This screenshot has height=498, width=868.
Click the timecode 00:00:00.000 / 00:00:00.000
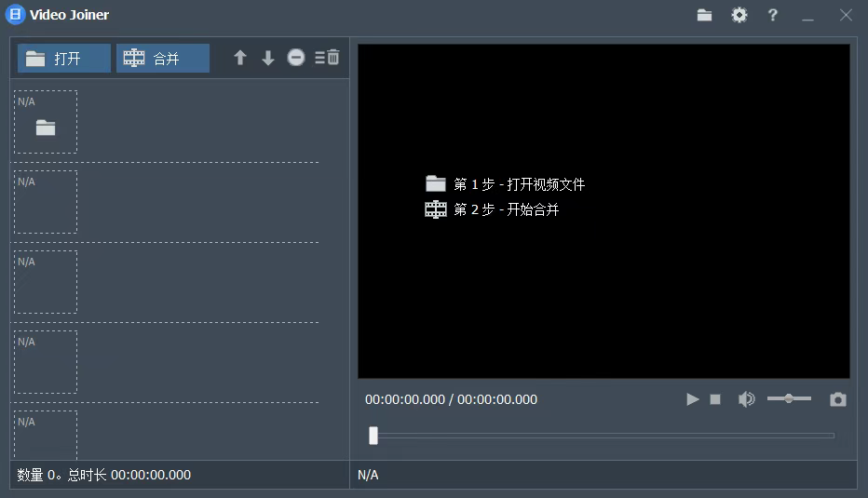tap(451, 399)
